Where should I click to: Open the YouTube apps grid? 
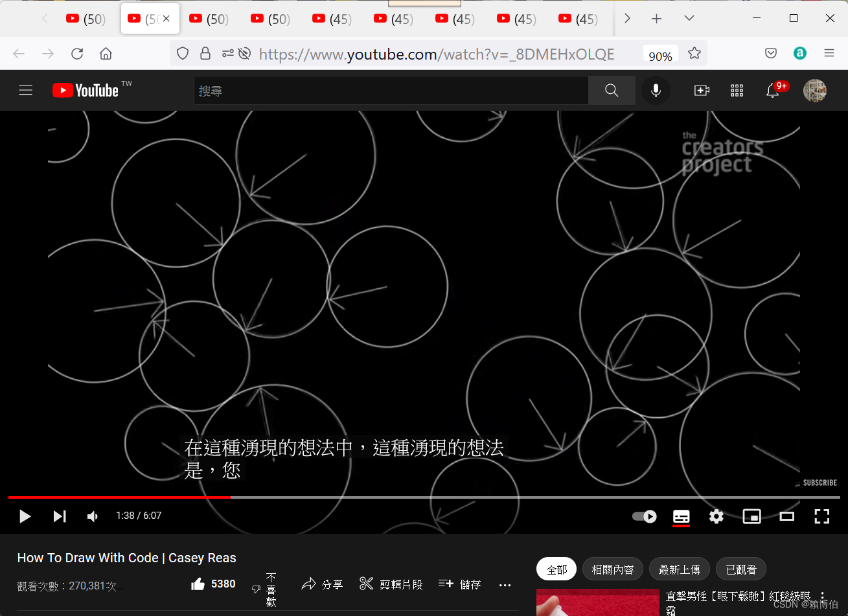click(737, 91)
